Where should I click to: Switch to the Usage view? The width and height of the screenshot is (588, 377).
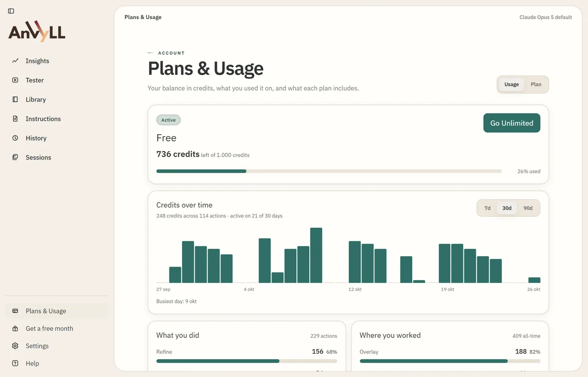click(511, 85)
